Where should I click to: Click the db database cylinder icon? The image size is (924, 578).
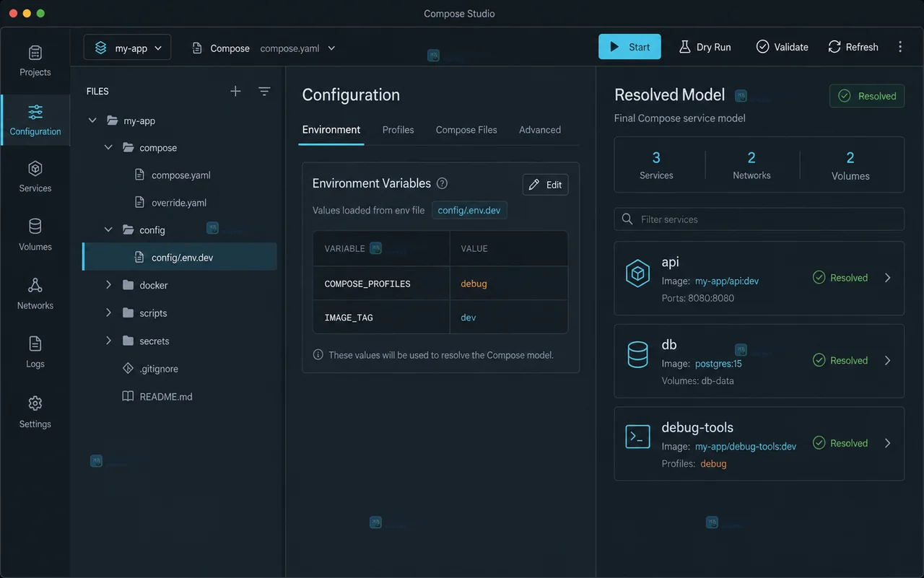click(x=637, y=354)
